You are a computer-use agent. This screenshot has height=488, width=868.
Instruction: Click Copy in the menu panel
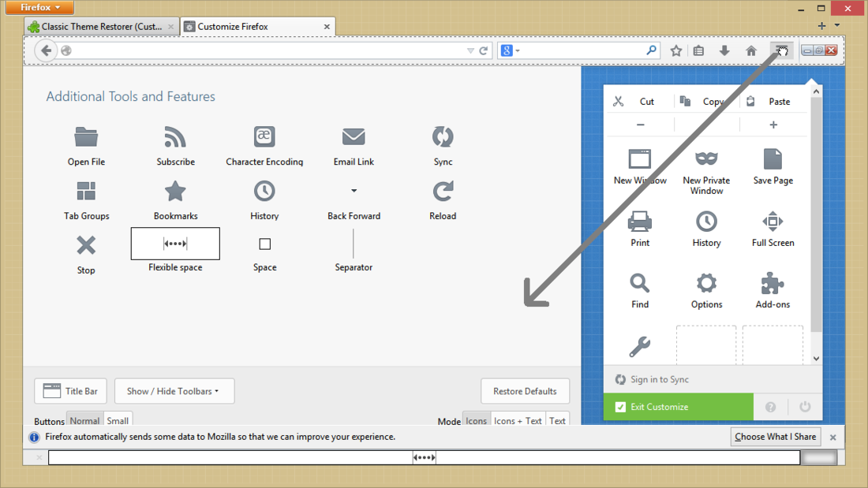point(707,101)
